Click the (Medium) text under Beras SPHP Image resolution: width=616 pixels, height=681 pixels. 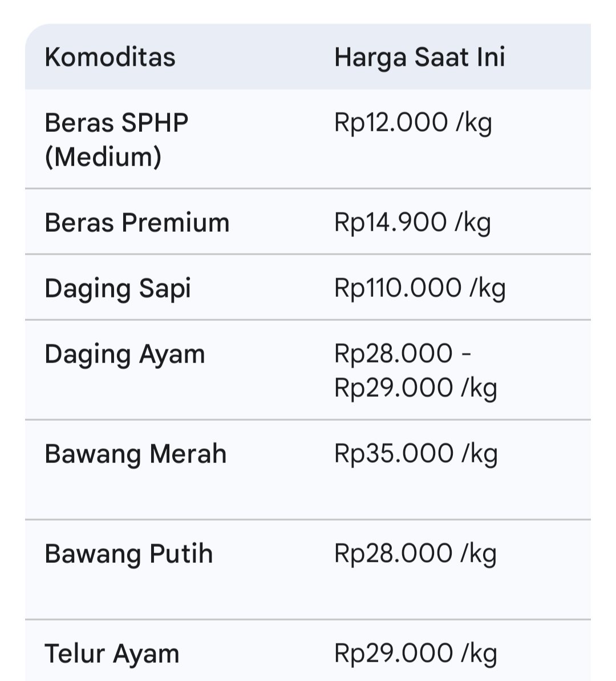pyautogui.click(x=103, y=156)
